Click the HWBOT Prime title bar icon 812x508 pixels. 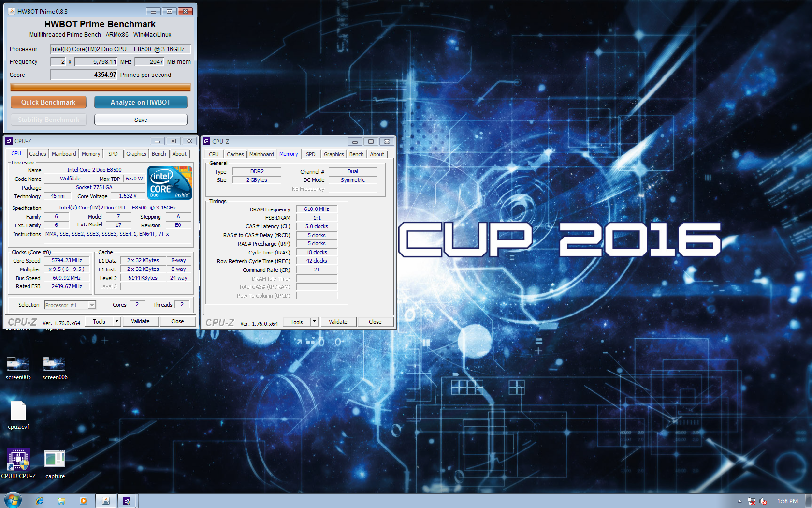(x=12, y=11)
